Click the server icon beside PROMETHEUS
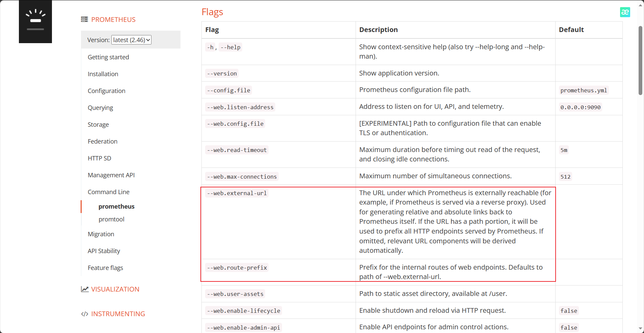Image resolution: width=644 pixels, height=333 pixels. point(84,20)
